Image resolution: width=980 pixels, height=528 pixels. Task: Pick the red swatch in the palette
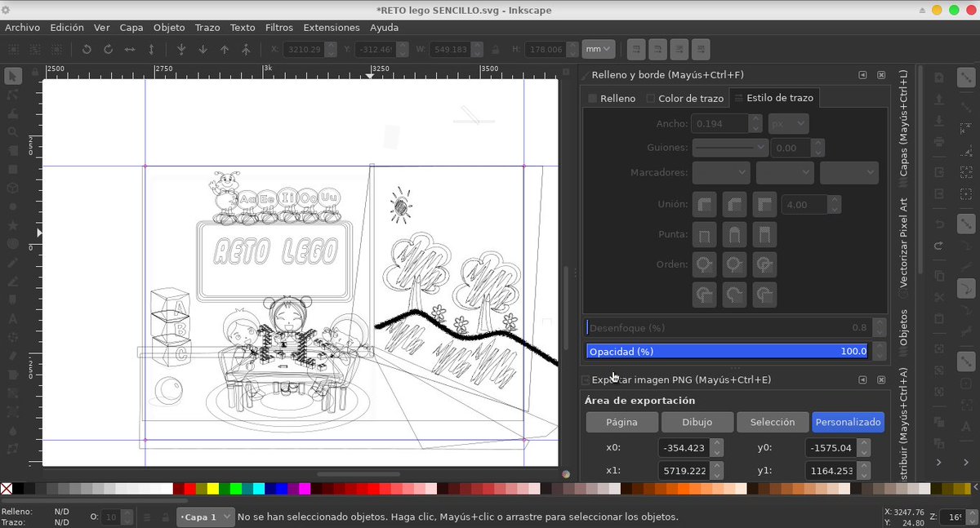pos(189,489)
